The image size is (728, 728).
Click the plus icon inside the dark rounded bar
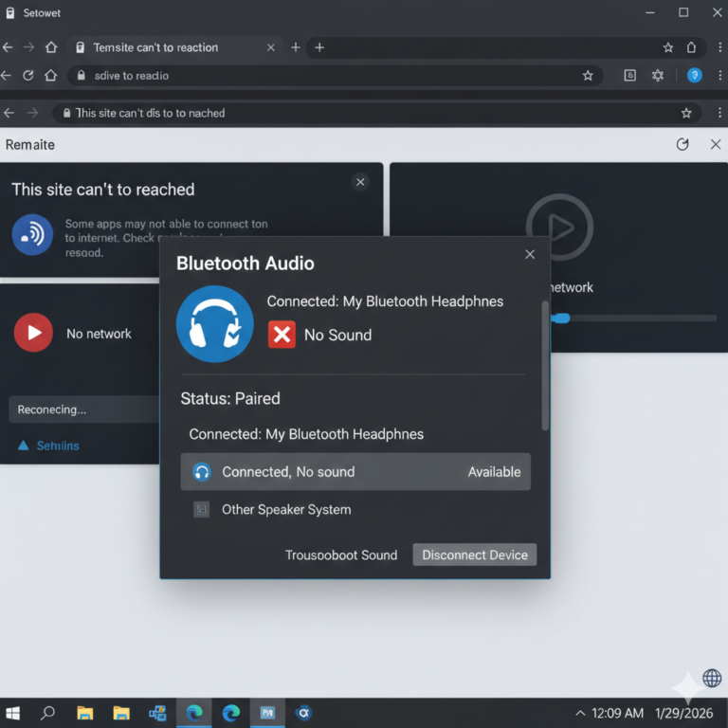[x=319, y=47]
